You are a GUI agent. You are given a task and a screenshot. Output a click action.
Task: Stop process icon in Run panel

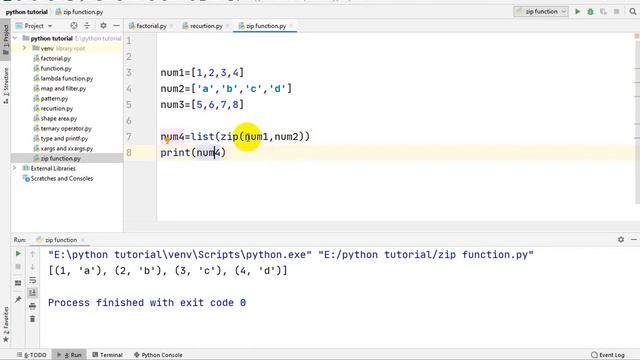pos(18,267)
